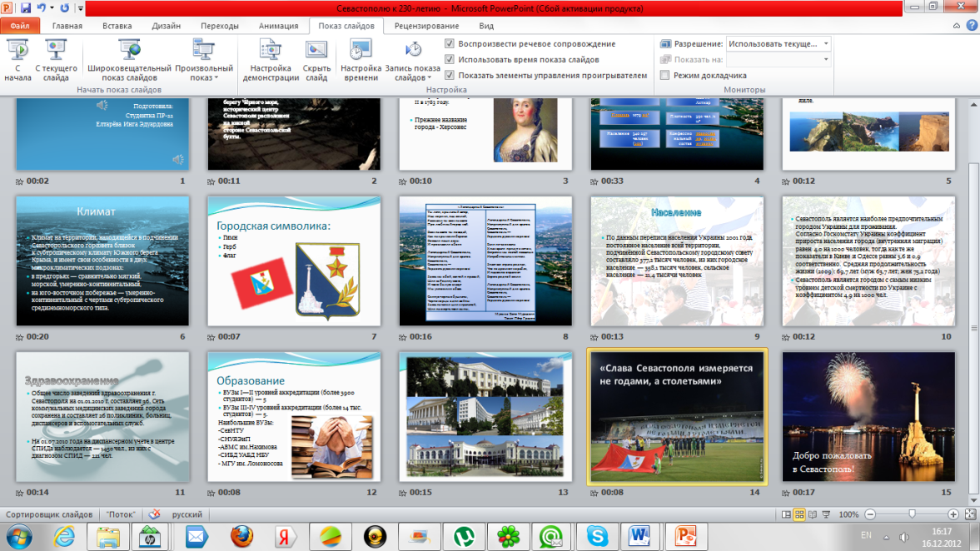Switch to the Главная ribbon tab
The width and height of the screenshot is (980, 551).
67,26
